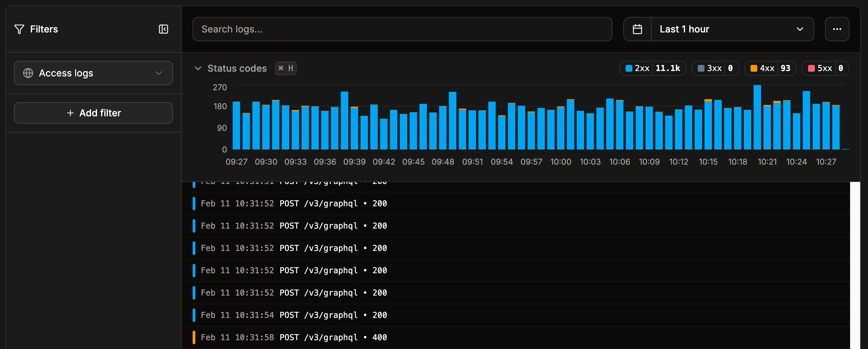Toggle the 4xx status code filter
868x349 pixels.
tap(770, 68)
